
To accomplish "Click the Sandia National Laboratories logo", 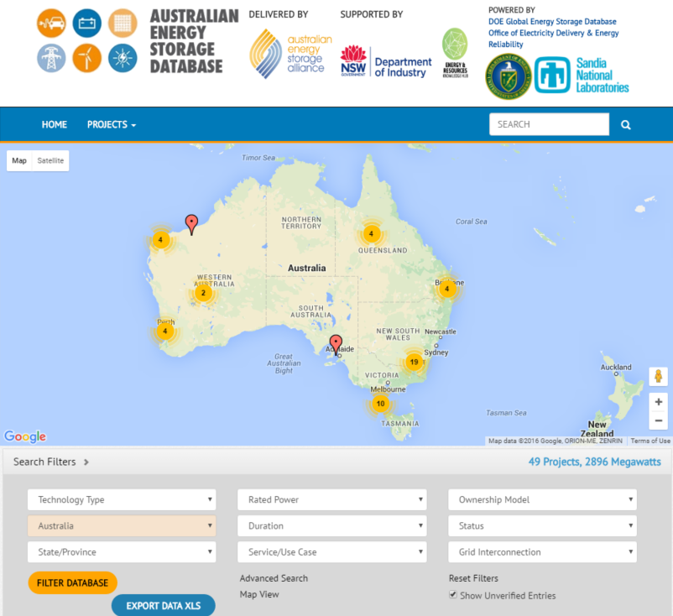I will 582,76.
